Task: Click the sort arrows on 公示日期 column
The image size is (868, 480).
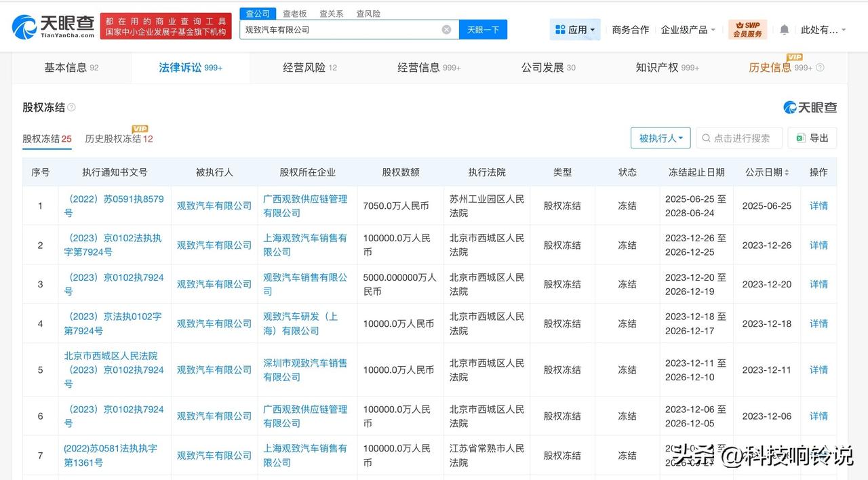Action: point(787,173)
